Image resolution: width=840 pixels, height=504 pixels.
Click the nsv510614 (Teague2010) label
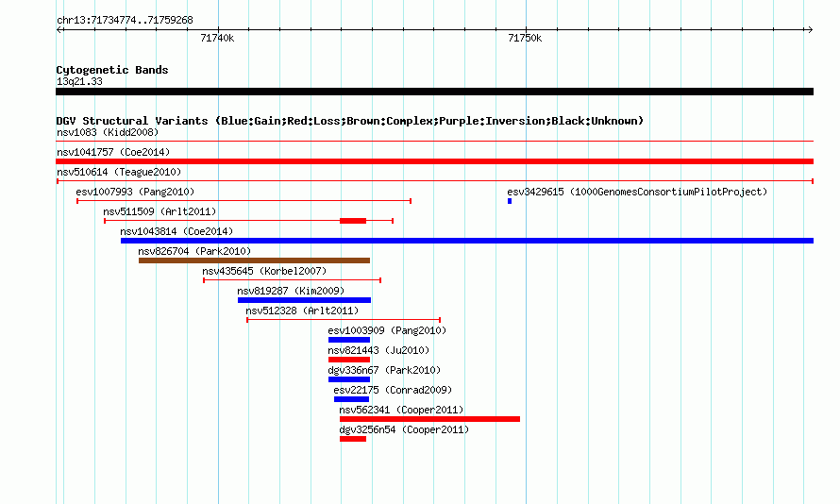(119, 172)
